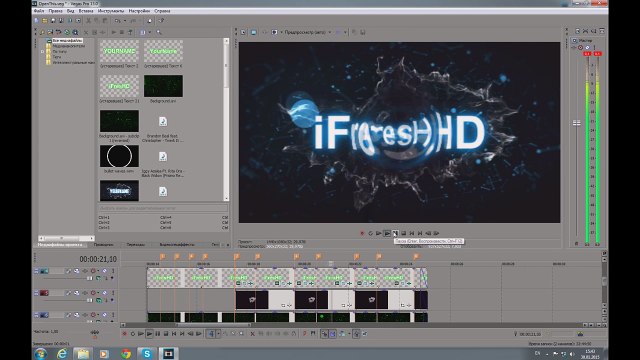This screenshot has height=360, width=640.
Task: Open Track Motion on the second video track
Action: coord(76,293)
